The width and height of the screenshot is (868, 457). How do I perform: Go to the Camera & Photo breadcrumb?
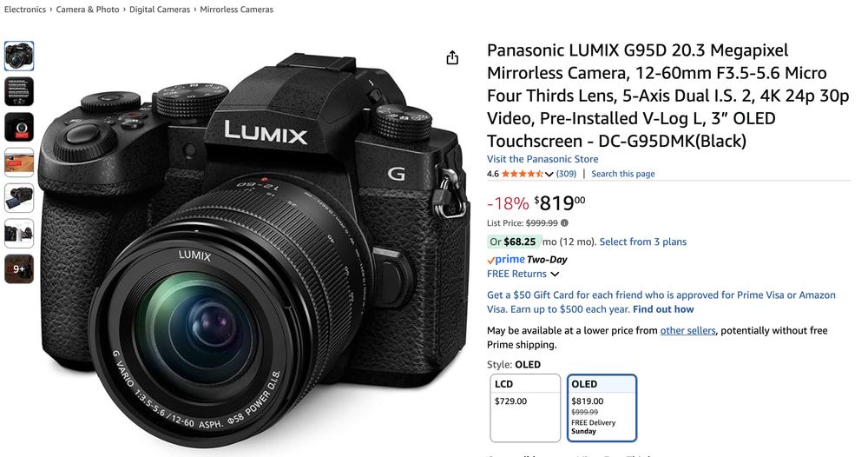[88, 10]
